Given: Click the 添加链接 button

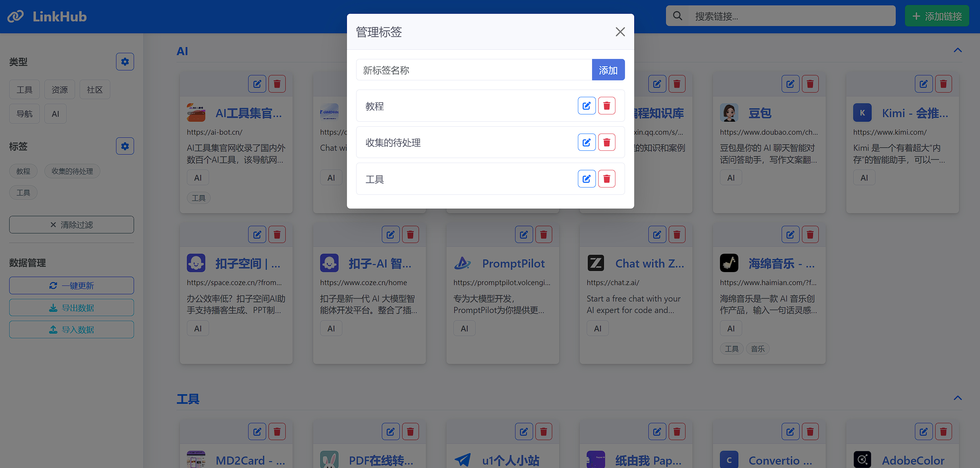Looking at the screenshot, I should (x=937, y=16).
